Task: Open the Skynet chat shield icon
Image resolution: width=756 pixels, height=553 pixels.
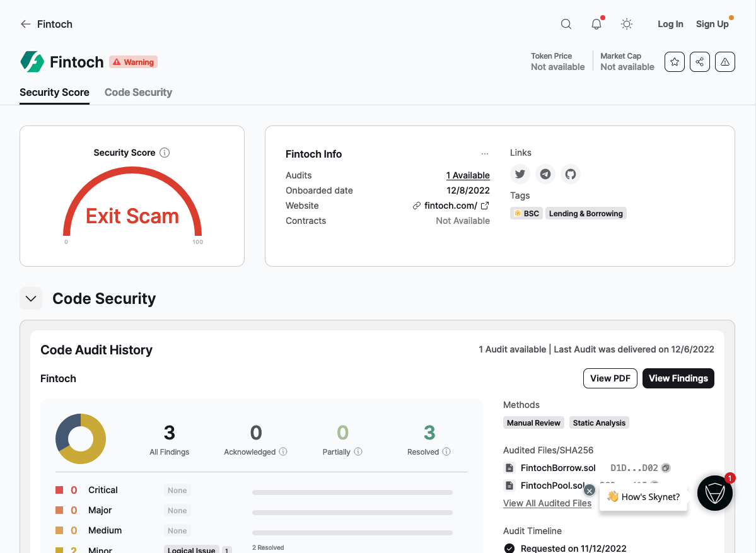Action: (x=714, y=492)
